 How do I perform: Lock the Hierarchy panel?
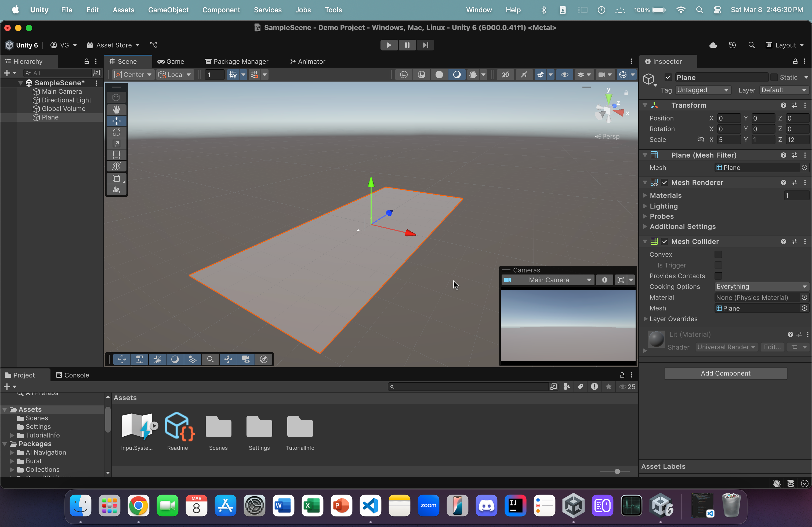(x=87, y=61)
